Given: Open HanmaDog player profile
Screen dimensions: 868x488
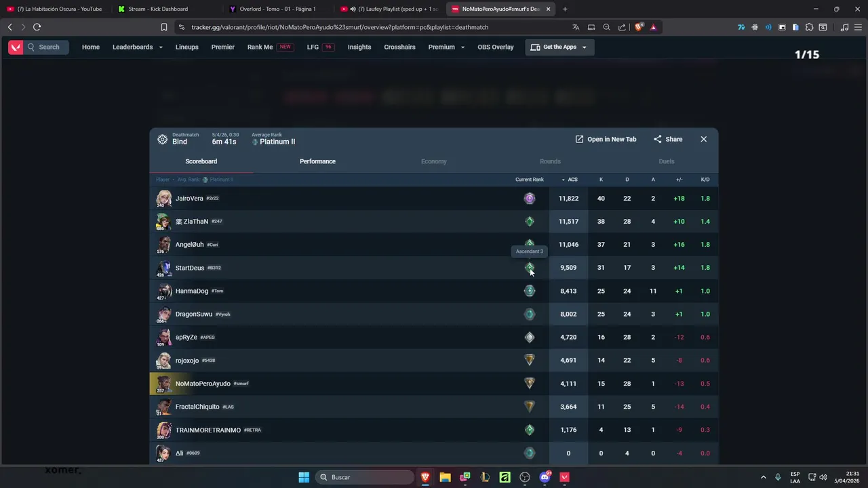Looking at the screenshot, I should tap(192, 291).
